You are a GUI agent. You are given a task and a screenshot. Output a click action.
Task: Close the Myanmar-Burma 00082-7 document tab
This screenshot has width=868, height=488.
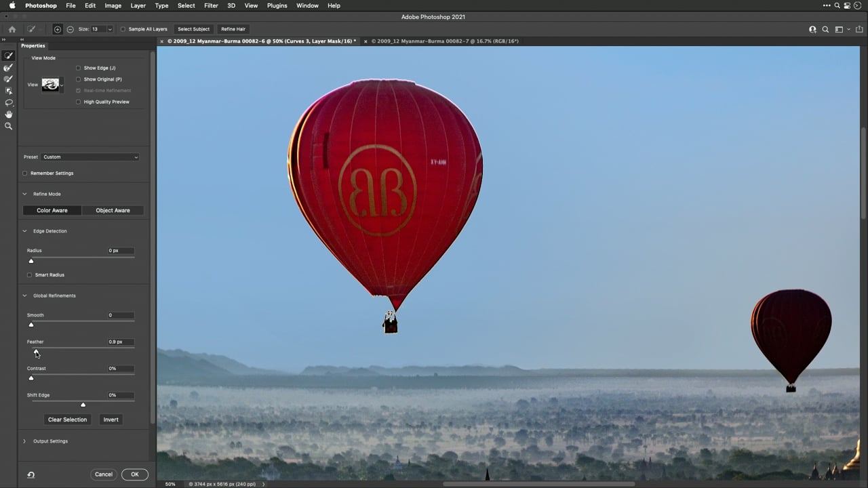pyautogui.click(x=366, y=41)
